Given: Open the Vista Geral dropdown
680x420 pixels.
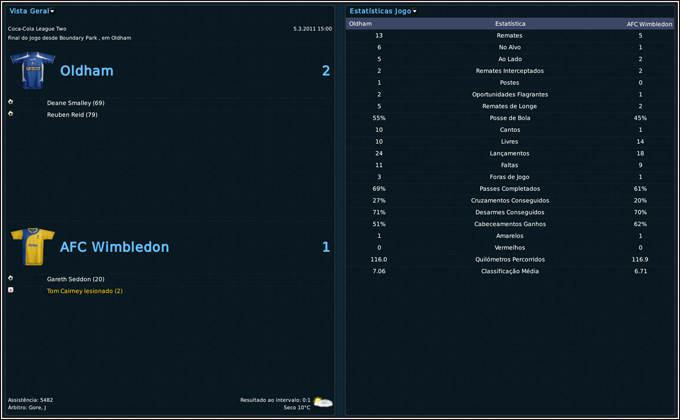Looking at the screenshot, I should click(31, 10).
